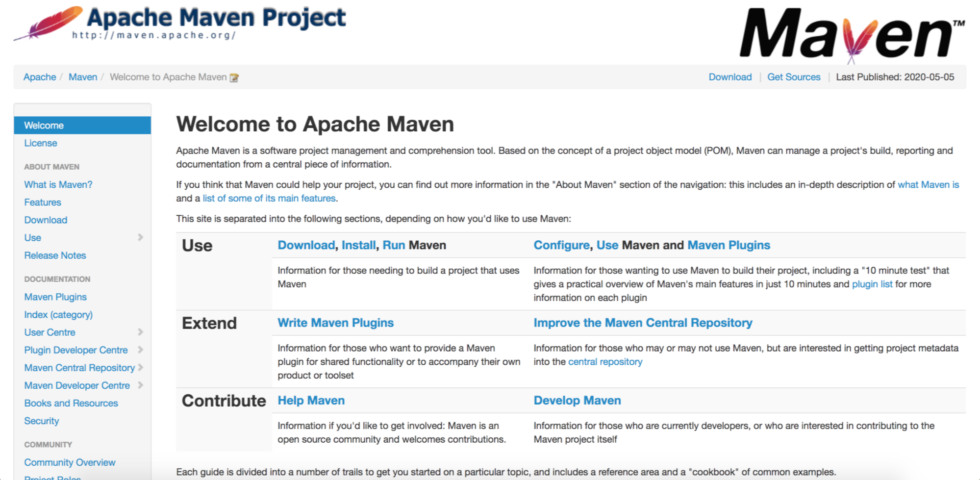980x480 pixels.
Task: Open Security in sidebar
Action: coord(42,421)
